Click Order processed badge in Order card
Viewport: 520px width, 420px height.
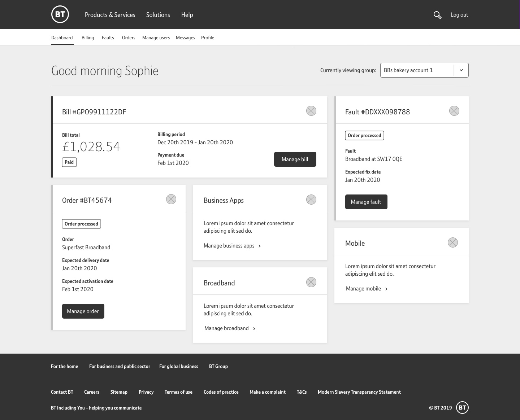click(x=81, y=224)
